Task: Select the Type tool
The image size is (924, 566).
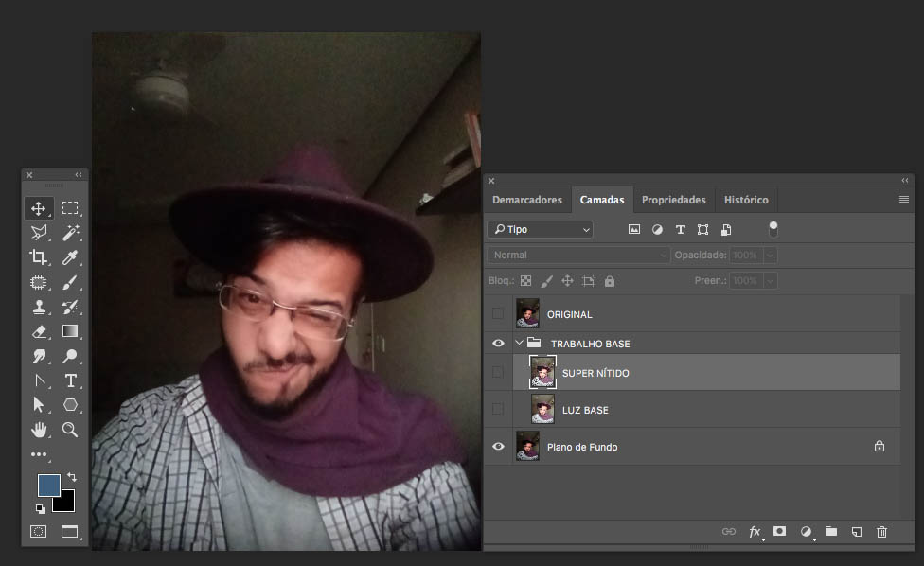Action: coord(70,380)
